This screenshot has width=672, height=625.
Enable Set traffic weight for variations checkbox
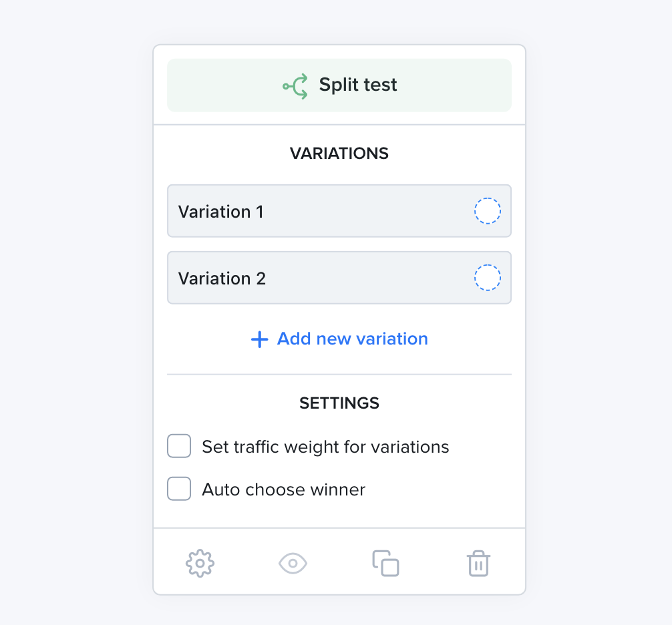point(179,446)
